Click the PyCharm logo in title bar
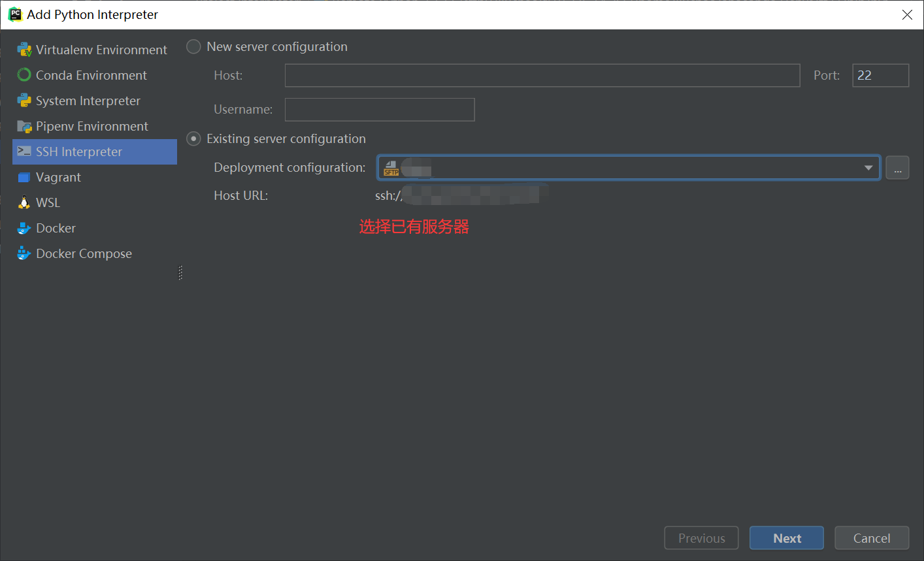The height and width of the screenshot is (561, 924). click(x=14, y=14)
